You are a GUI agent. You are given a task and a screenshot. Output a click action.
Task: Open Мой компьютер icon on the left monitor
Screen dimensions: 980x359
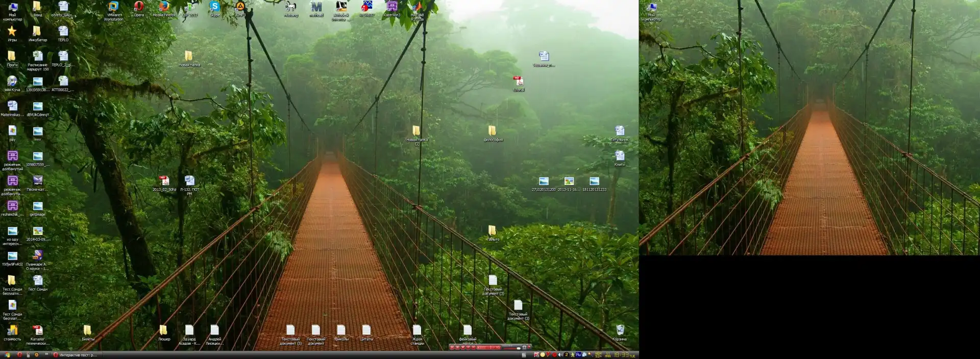pos(12,11)
